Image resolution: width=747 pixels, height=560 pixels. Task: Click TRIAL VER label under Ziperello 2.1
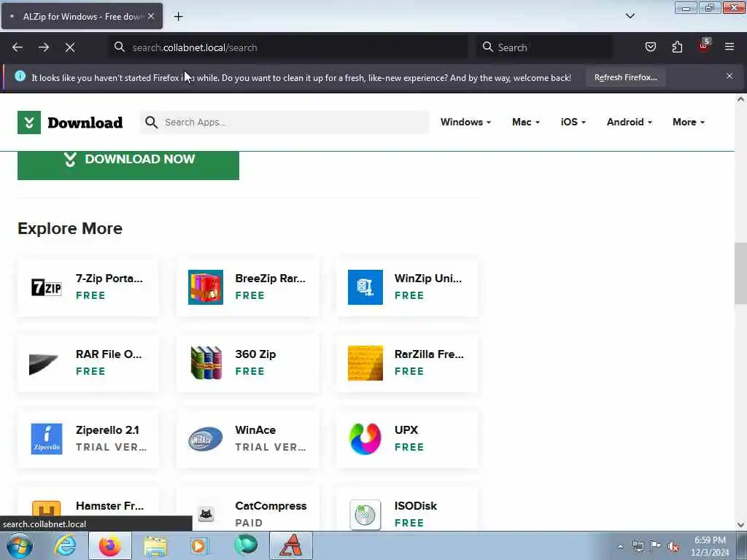pyautogui.click(x=111, y=447)
